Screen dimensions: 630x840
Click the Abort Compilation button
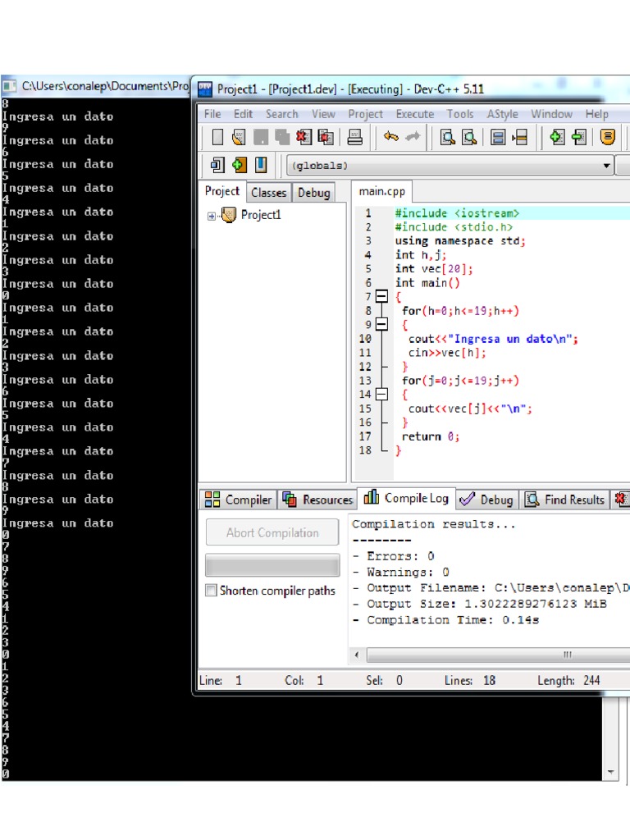click(x=272, y=532)
